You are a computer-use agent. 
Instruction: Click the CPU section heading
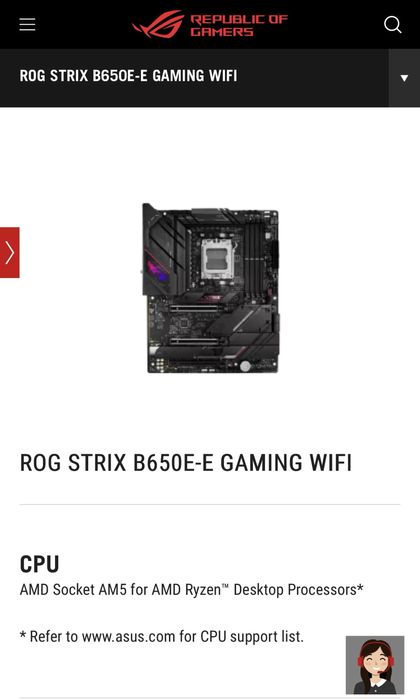39,564
